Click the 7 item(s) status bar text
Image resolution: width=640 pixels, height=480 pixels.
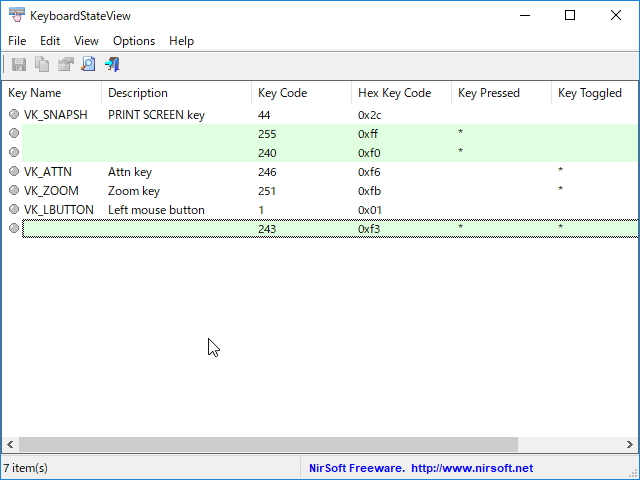[x=25, y=468]
